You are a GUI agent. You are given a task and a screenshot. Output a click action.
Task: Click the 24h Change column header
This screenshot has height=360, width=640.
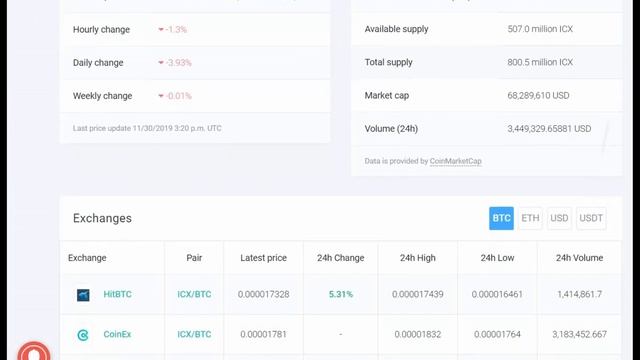(x=340, y=258)
